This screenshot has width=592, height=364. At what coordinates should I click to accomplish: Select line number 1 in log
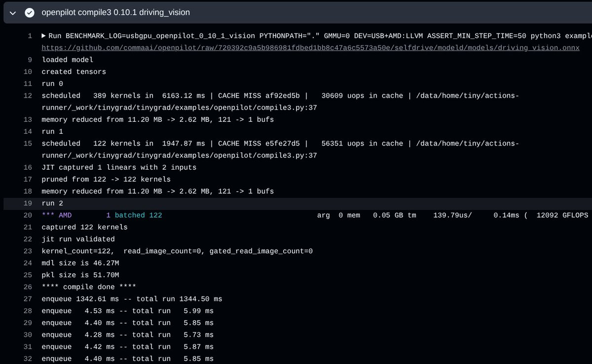click(x=30, y=36)
